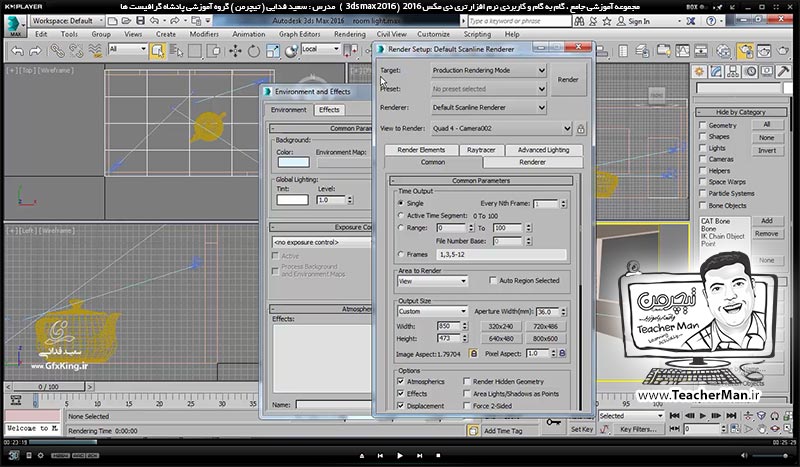Viewport: 800px width, 467px height.
Task: Open the Display command panel tab
Action: 767,72
